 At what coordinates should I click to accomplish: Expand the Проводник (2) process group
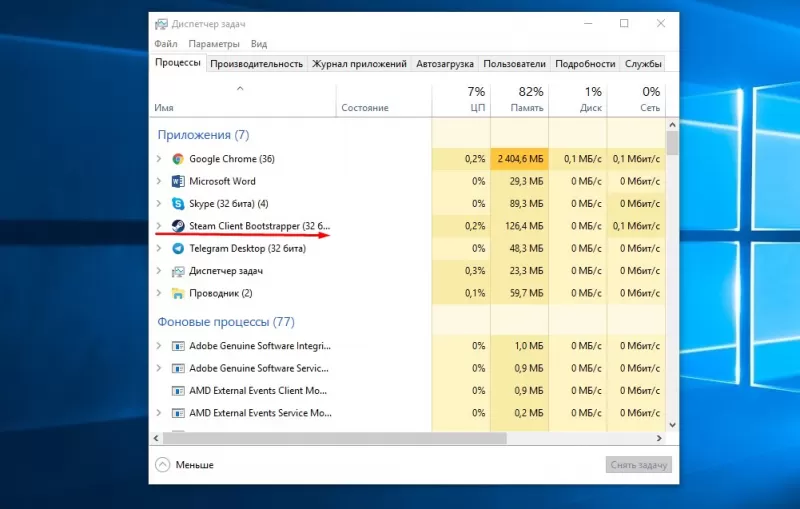click(x=159, y=293)
